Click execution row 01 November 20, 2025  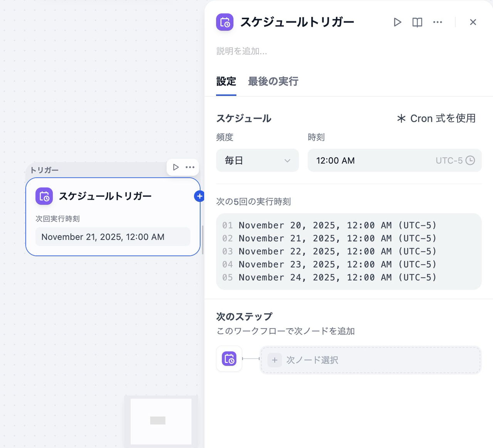330,225
